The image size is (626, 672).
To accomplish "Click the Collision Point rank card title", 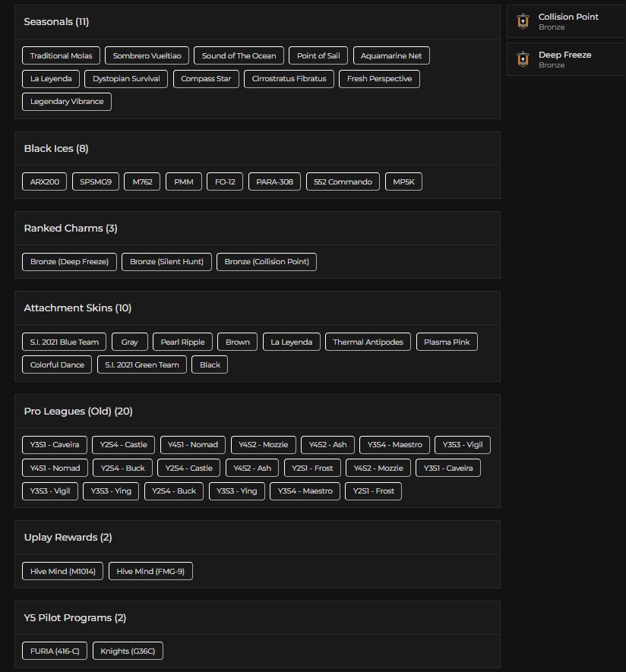I will coord(568,17).
